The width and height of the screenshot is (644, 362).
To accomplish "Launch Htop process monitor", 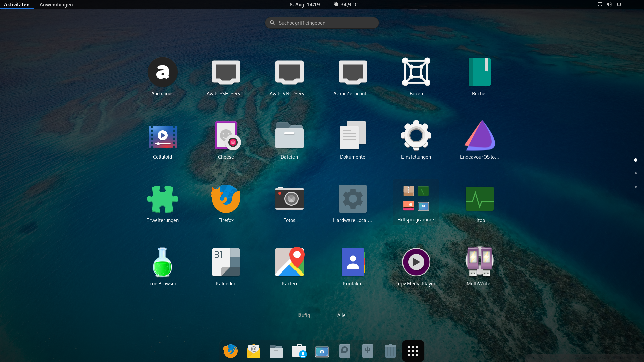I will 479,199.
